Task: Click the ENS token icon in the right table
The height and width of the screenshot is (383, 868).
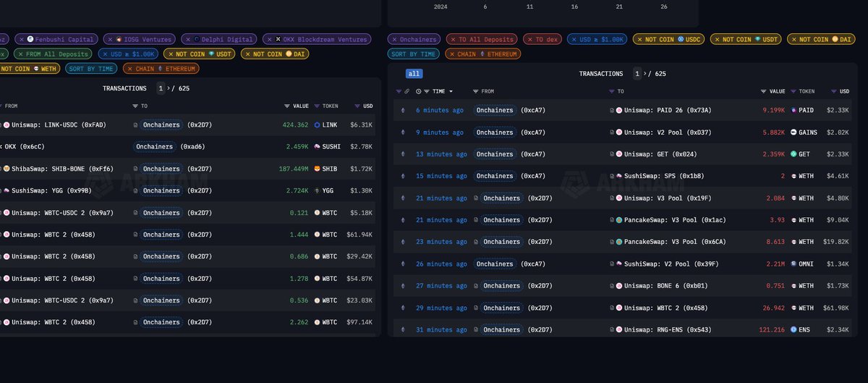Action: pos(793,329)
